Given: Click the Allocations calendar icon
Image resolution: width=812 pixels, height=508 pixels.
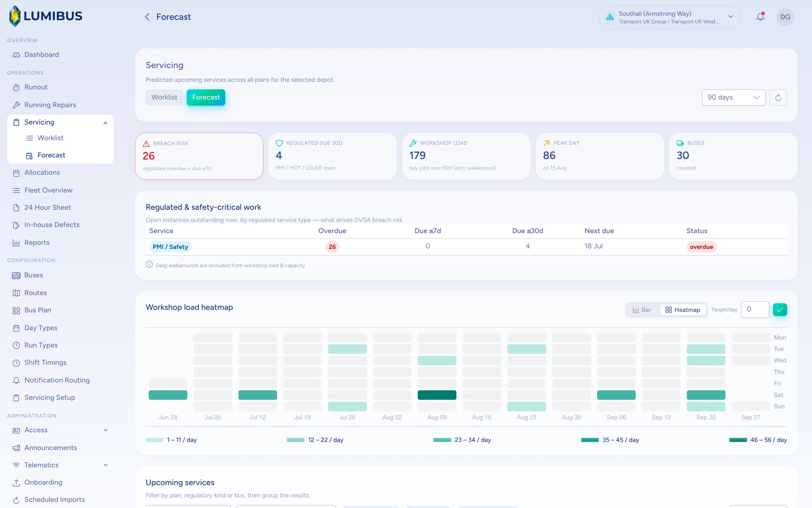Looking at the screenshot, I should [x=16, y=173].
